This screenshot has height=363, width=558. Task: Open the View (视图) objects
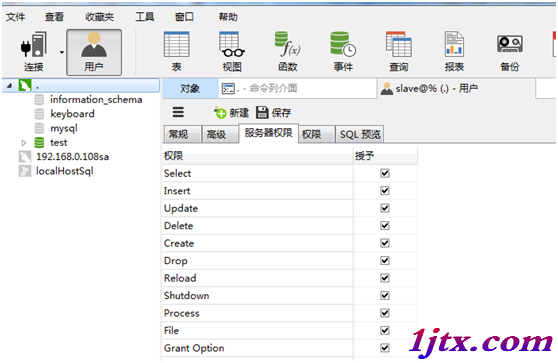pyautogui.click(x=232, y=52)
